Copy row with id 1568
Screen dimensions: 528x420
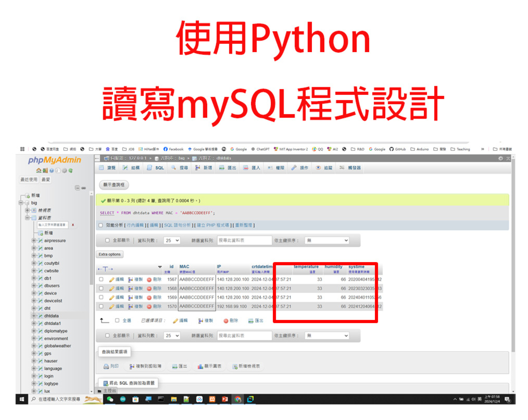(136, 288)
